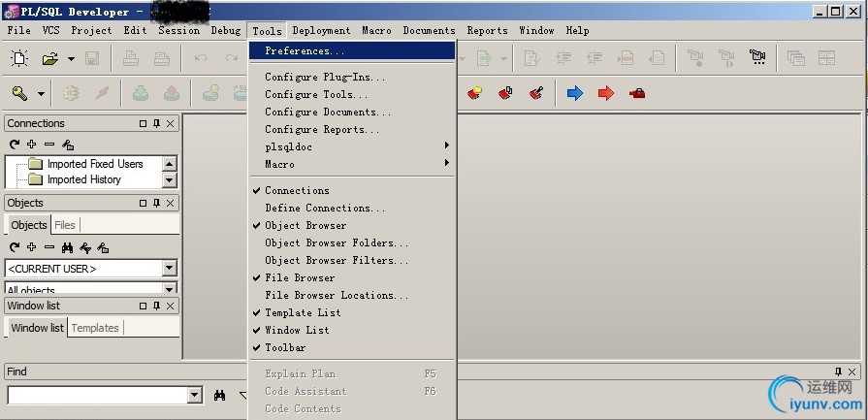Click the folder wrench icon in Objects panel
868x420 pixels.
(103, 248)
